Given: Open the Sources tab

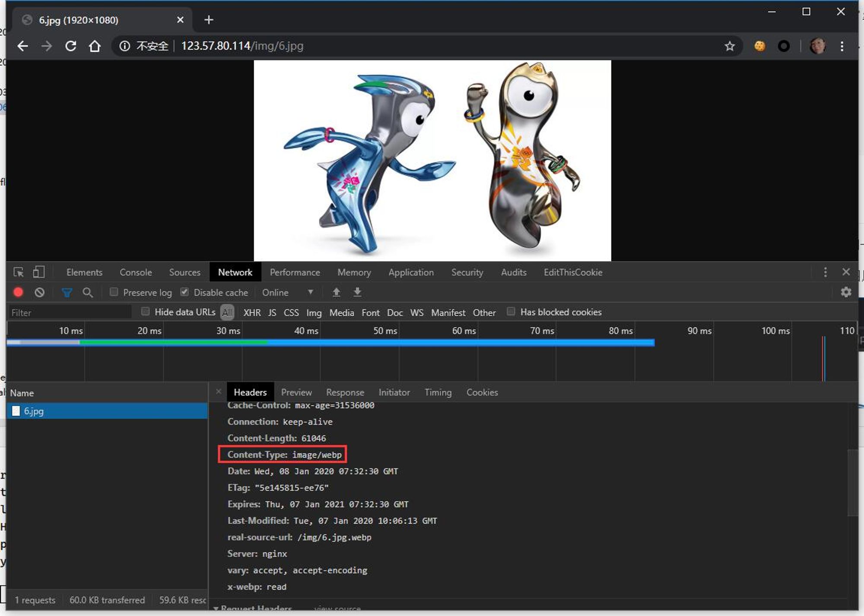Looking at the screenshot, I should point(184,272).
